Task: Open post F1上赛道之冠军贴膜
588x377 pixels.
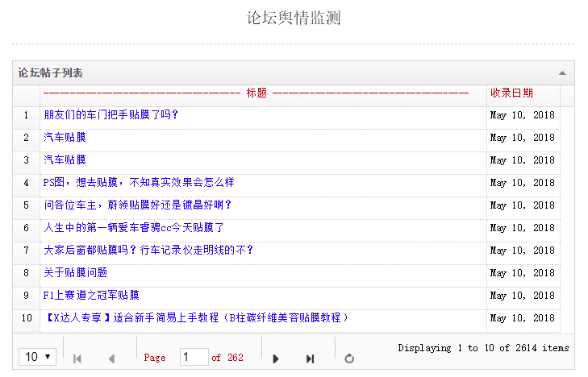Action: pyautogui.click(x=91, y=296)
